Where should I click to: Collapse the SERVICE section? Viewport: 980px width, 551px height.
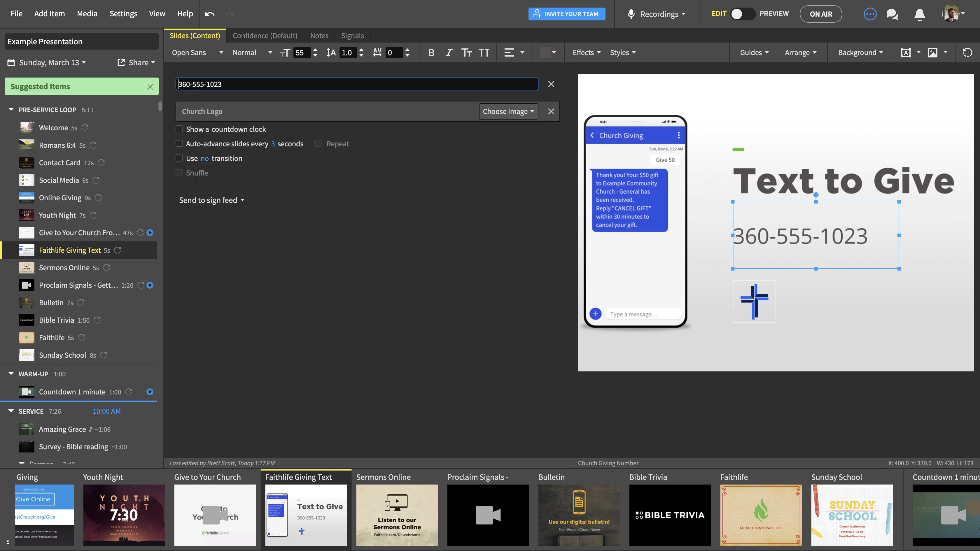[x=11, y=411]
